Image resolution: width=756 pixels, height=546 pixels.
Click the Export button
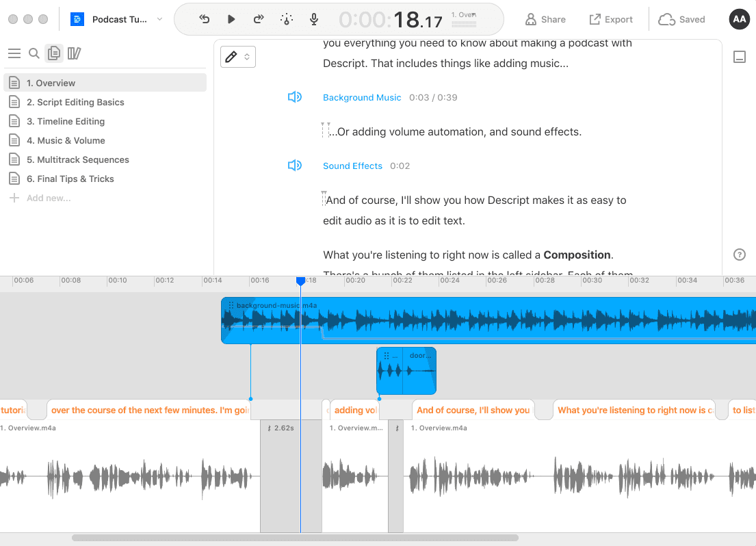pos(611,19)
